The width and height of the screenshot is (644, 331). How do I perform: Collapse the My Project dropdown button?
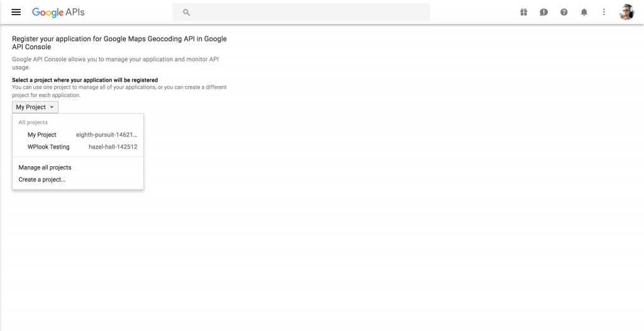pyautogui.click(x=35, y=107)
